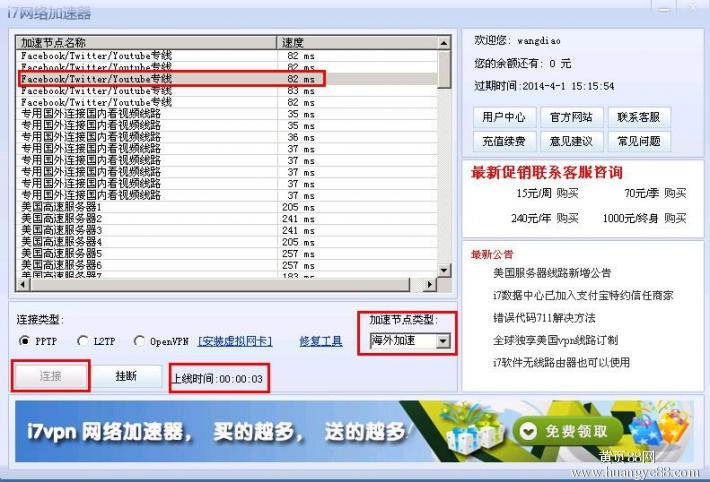Screen dimensions: 710x482
Task: Select node 美国高速服务器1
Action: point(227,207)
